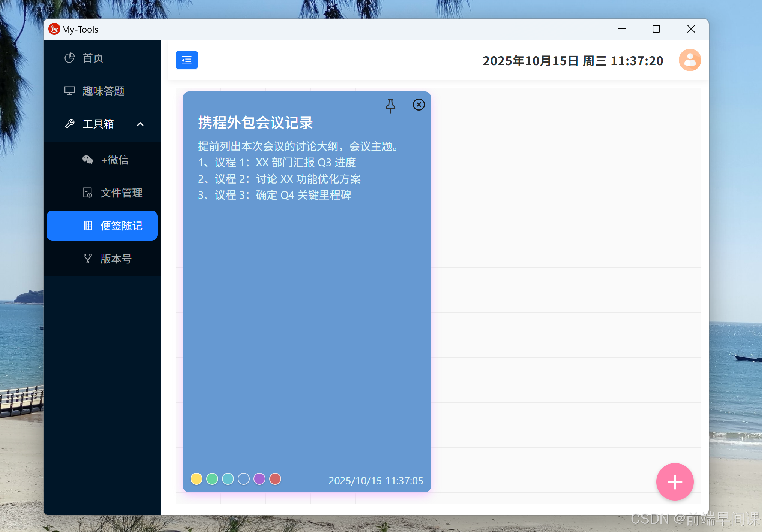This screenshot has width=762, height=532.
Task: Click the monitor icon beside 趣味答题
Action: point(70,91)
